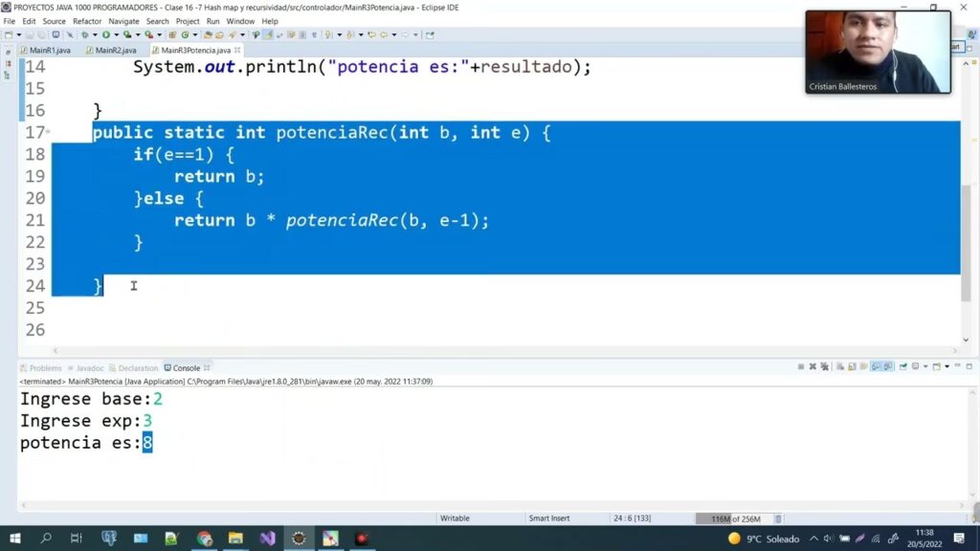Close the MainR3Potencia.java tab
This screenshot has width=980, height=551.
pyautogui.click(x=235, y=50)
